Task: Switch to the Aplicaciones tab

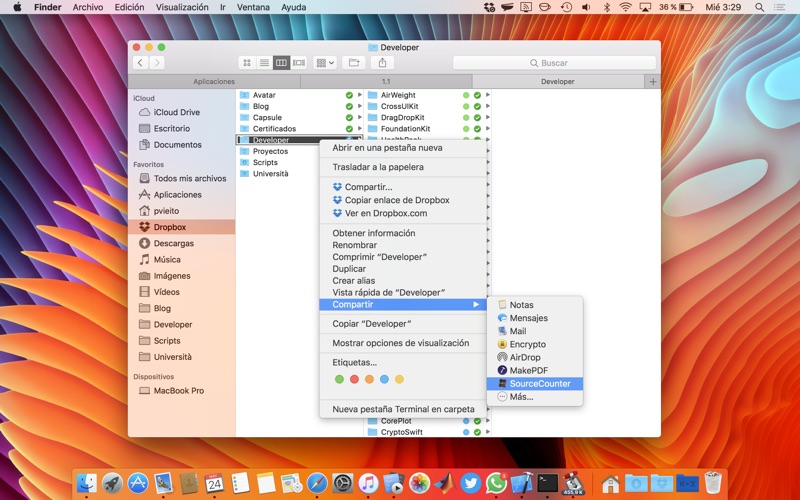Action: 214,81
